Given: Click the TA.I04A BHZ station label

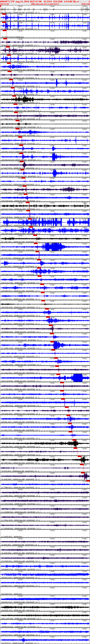Looking at the screenshot, I should (x=20, y=45).
